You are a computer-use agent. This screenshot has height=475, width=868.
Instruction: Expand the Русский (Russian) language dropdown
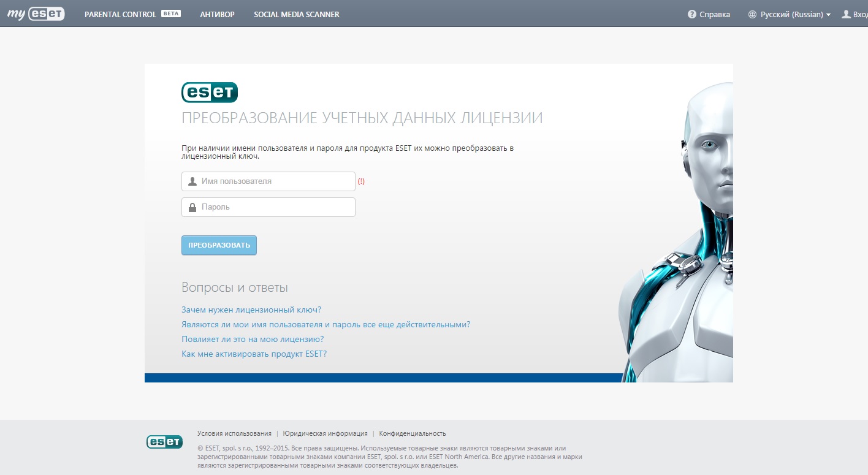point(796,14)
